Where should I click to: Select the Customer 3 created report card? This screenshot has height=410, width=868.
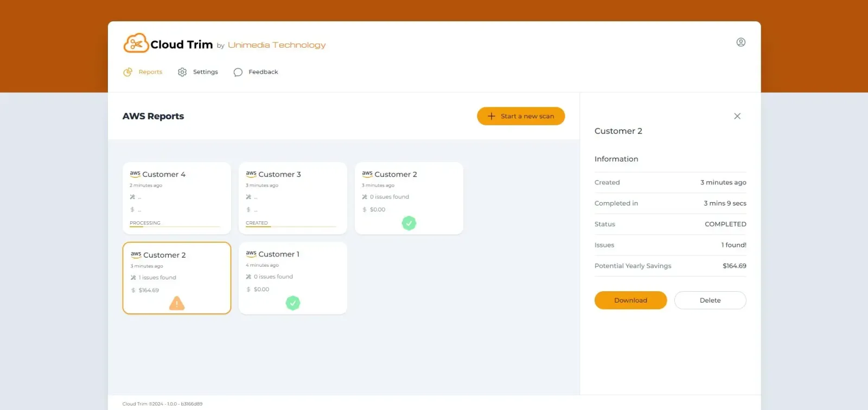click(293, 198)
